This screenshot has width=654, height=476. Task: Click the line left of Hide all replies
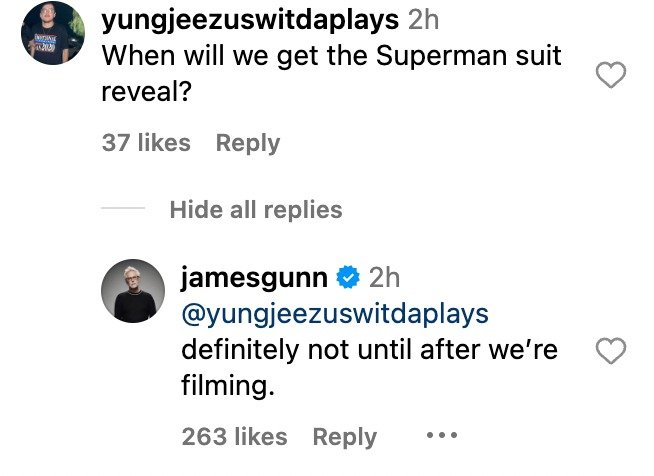[123, 210]
